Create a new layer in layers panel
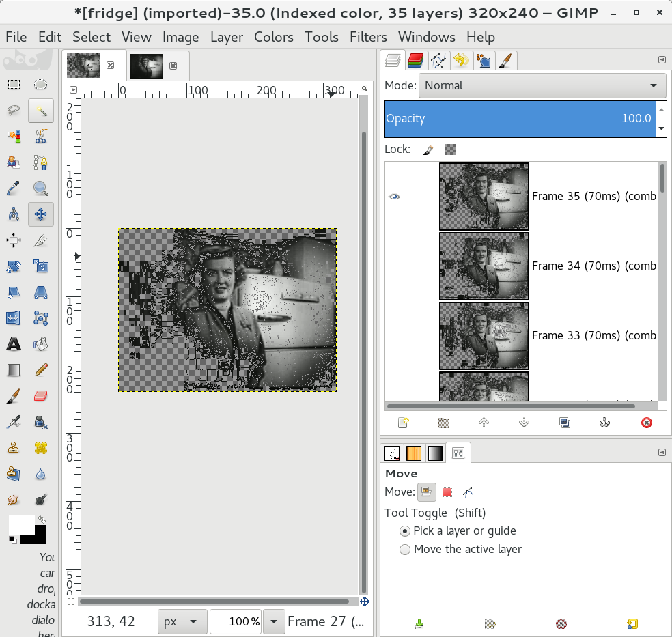672x637 pixels. pyautogui.click(x=403, y=423)
